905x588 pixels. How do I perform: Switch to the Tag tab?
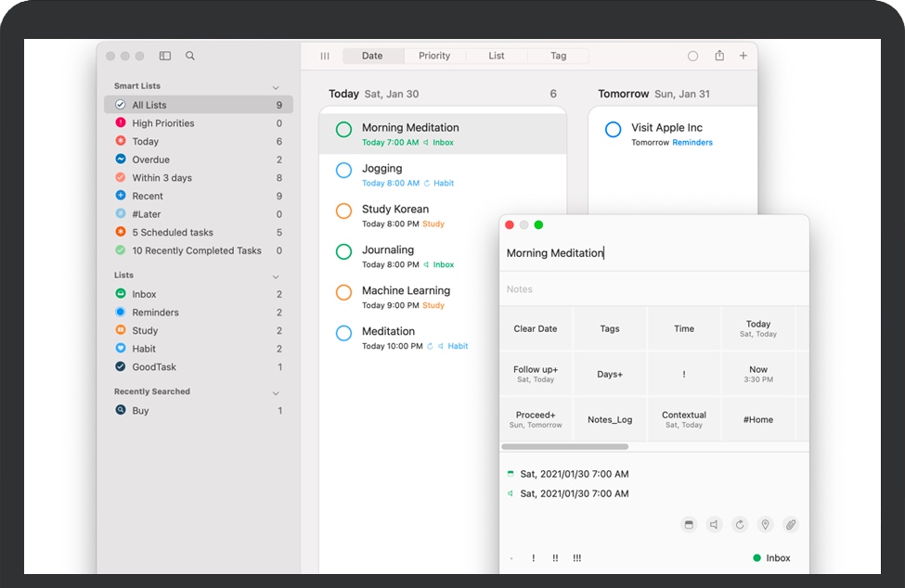pyautogui.click(x=558, y=56)
